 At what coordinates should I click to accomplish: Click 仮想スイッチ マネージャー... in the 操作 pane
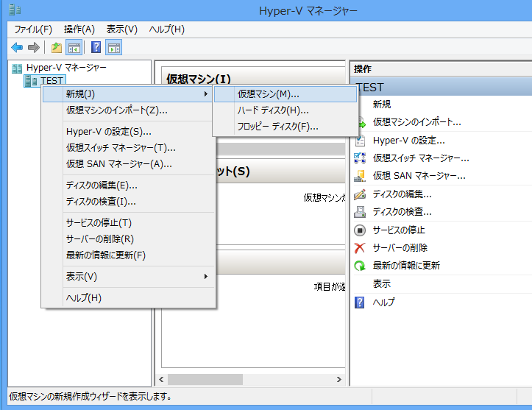pos(421,158)
